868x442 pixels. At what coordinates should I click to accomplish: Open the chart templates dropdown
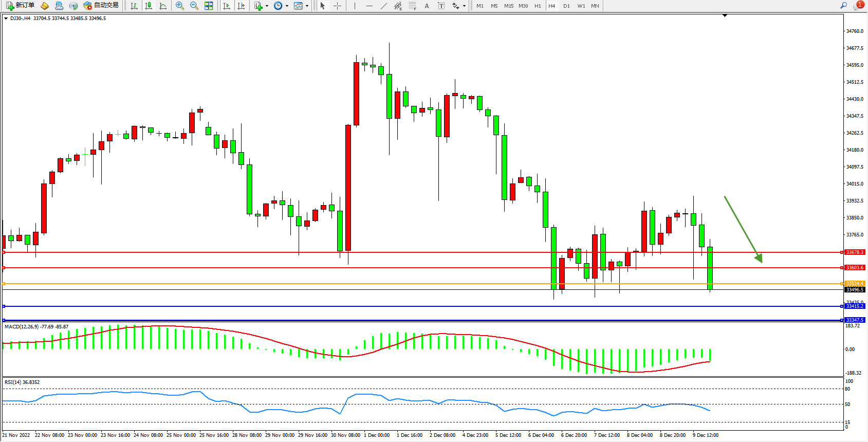(307, 6)
